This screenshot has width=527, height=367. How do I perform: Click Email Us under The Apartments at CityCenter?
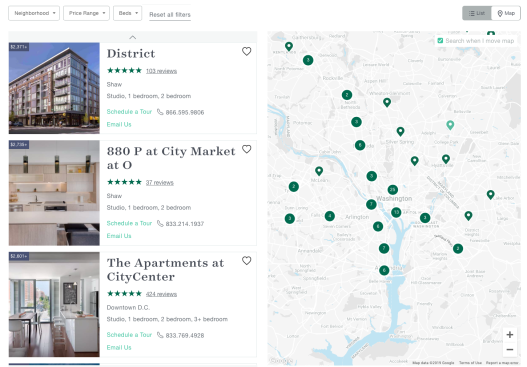[x=119, y=348]
